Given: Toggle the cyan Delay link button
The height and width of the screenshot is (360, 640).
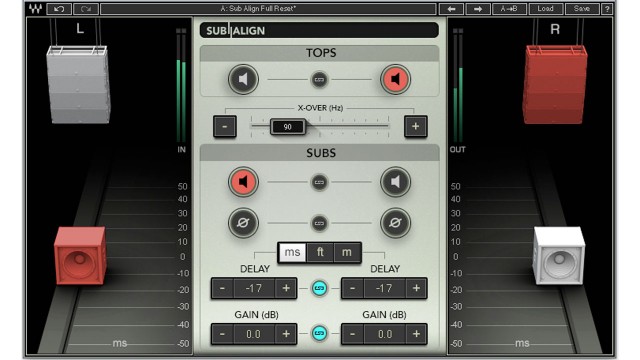Looking at the screenshot, I should point(319,288).
